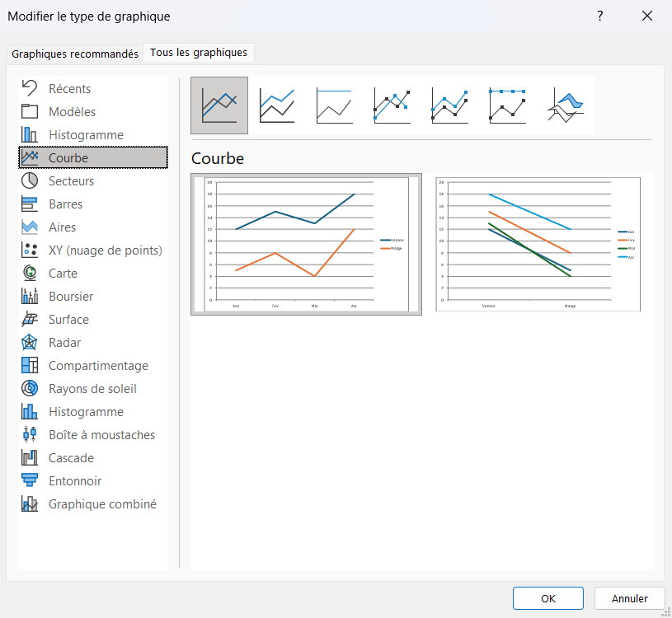
Task: Choose the 3-D line chart subtype
Action: coord(565,105)
